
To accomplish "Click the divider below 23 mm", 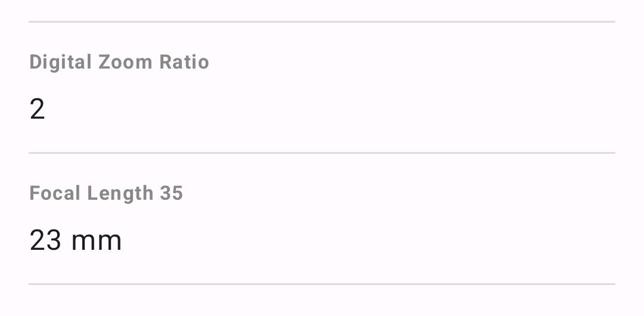I will click(322, 284).
